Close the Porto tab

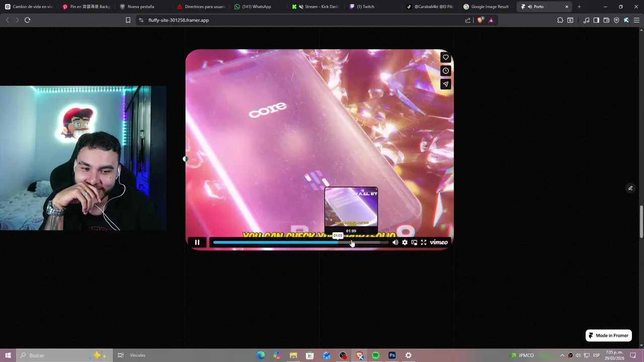click(x=567, y=7)
